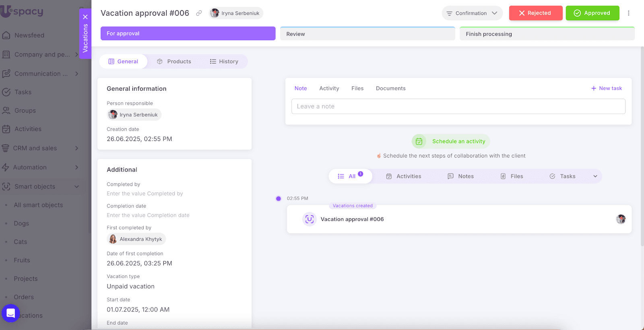Expand the CRM and sales menu
This screenshot has width=644, height=330.
tap(76, 148)
